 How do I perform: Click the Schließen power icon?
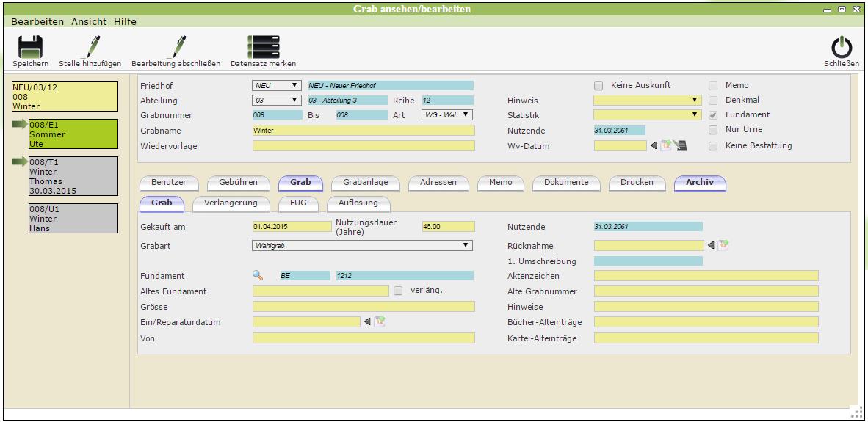(x=842, y=48)
